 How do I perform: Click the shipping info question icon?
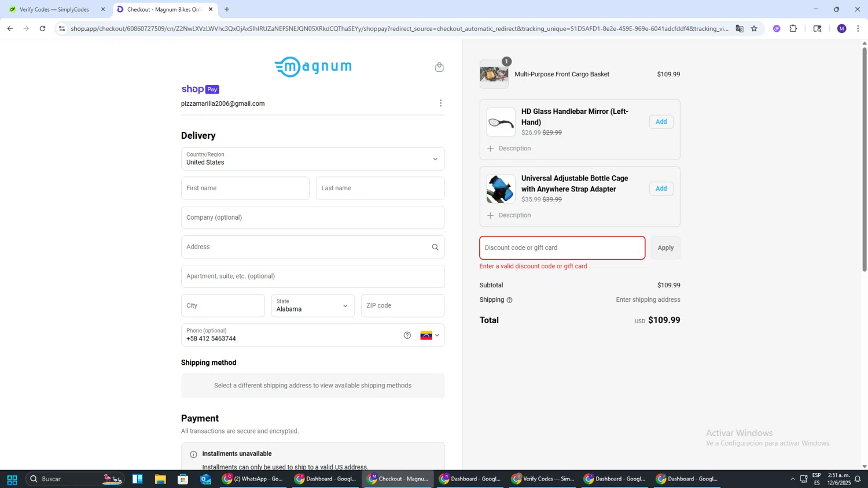point(509,300)
